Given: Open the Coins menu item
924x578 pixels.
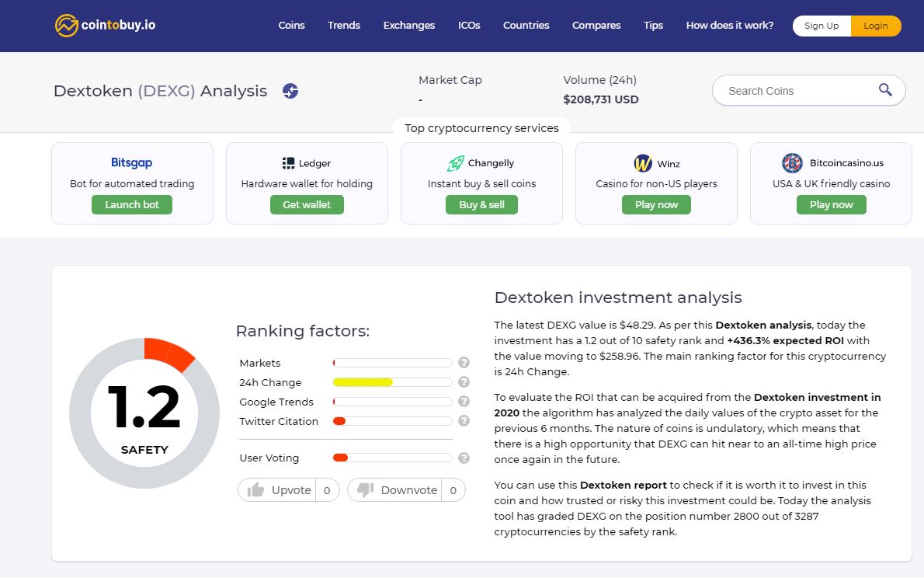Looking at the screenshot, I should 291,26.
